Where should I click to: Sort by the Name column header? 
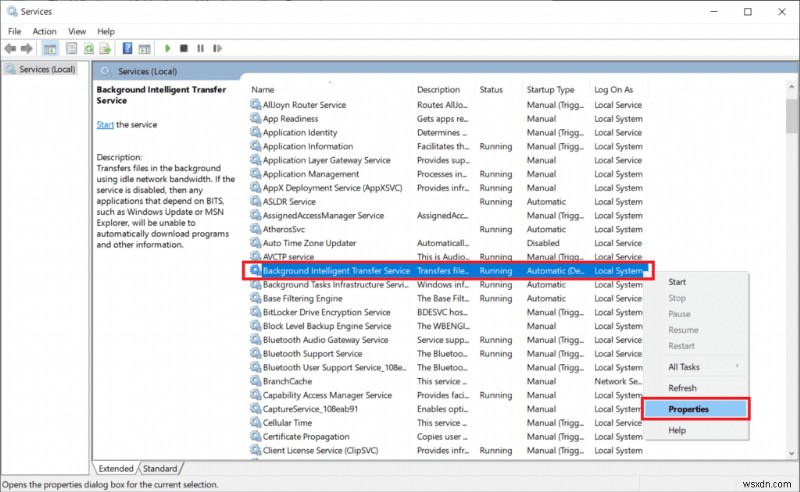coord(330,89)
